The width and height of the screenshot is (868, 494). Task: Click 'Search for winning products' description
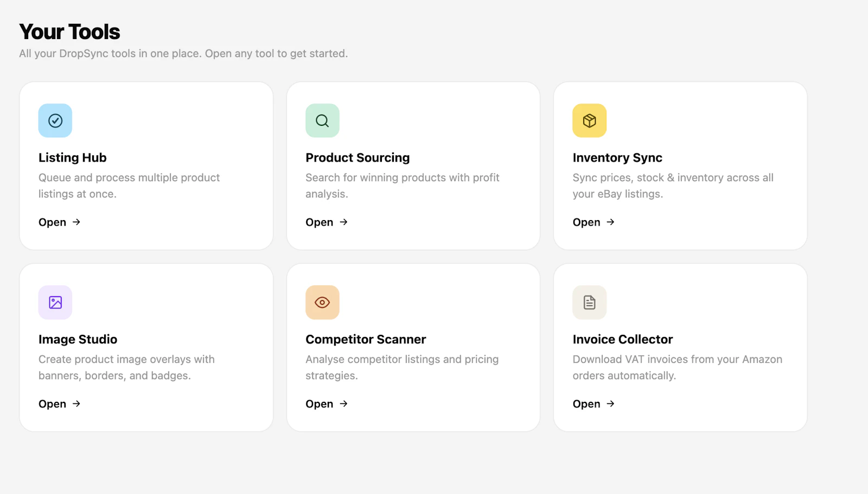pyautogui.click(x=403, y=185)
